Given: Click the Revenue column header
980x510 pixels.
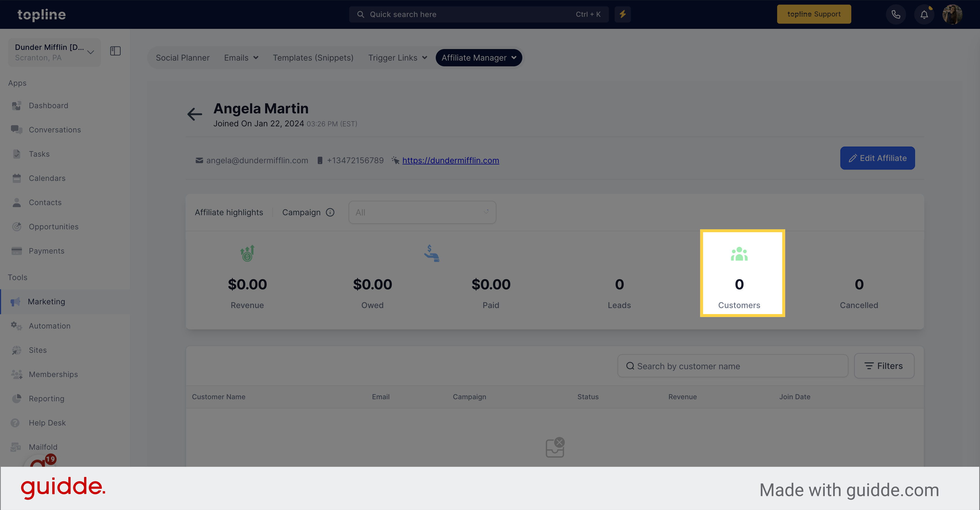Looking at the screenshot, I should (682, 397).
